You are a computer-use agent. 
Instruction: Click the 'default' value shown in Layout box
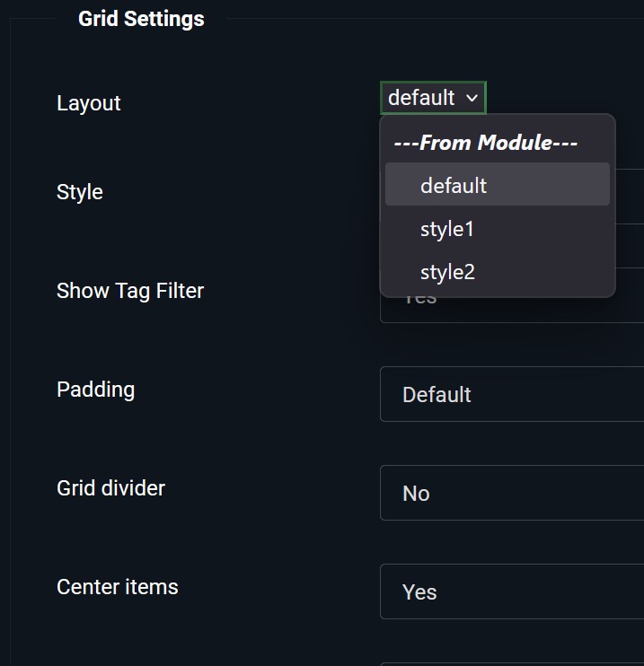(421, 98)
